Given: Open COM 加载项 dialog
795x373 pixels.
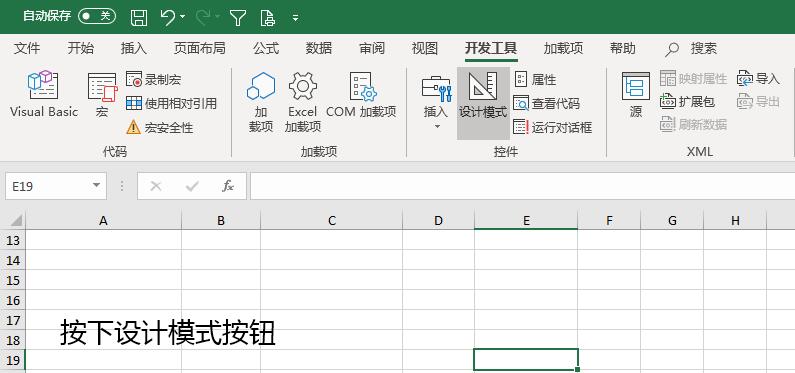Looking at the screenshot, I should point(362,94).
